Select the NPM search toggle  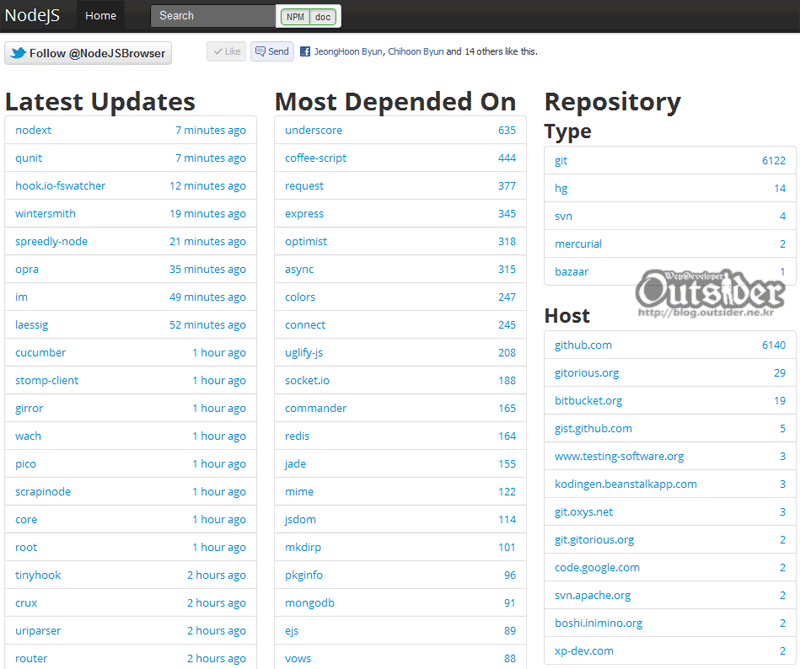(295, 17)
